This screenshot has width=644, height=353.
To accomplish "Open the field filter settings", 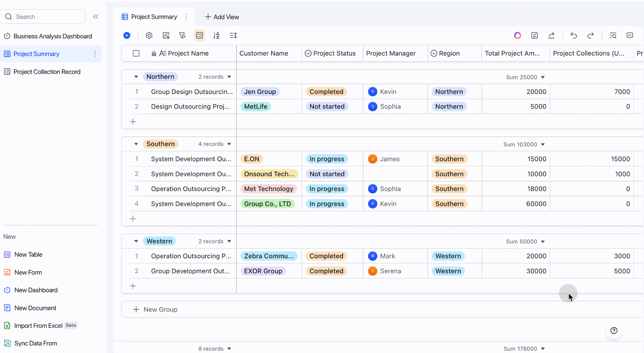I will click(x=183, y=35).
